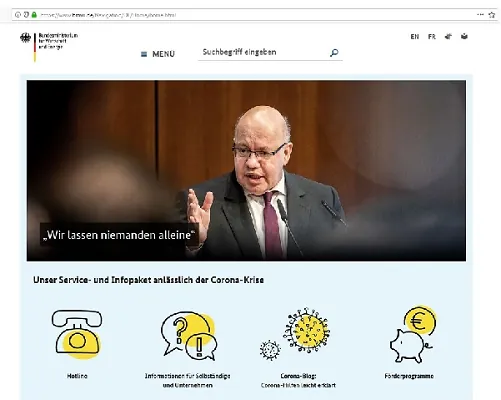Viewport: 501px width, 400px height.
Task: Bookmark page with the star icon
Action: [x=492, y=15]
